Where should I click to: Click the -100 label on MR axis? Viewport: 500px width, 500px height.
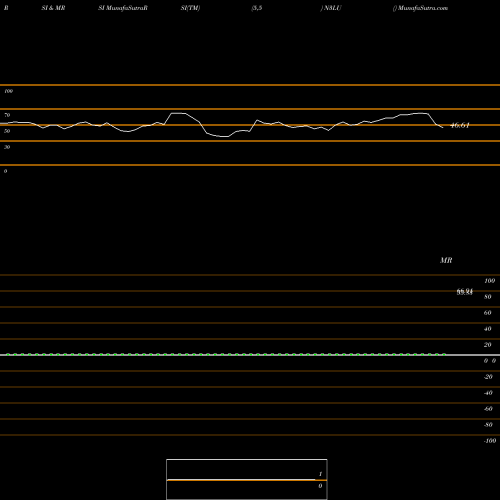490,441
